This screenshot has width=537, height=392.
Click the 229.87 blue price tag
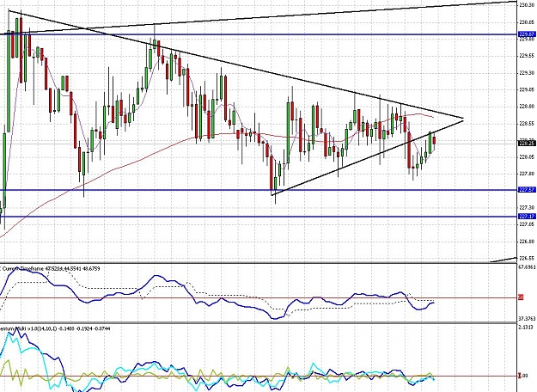pos(527,34)
